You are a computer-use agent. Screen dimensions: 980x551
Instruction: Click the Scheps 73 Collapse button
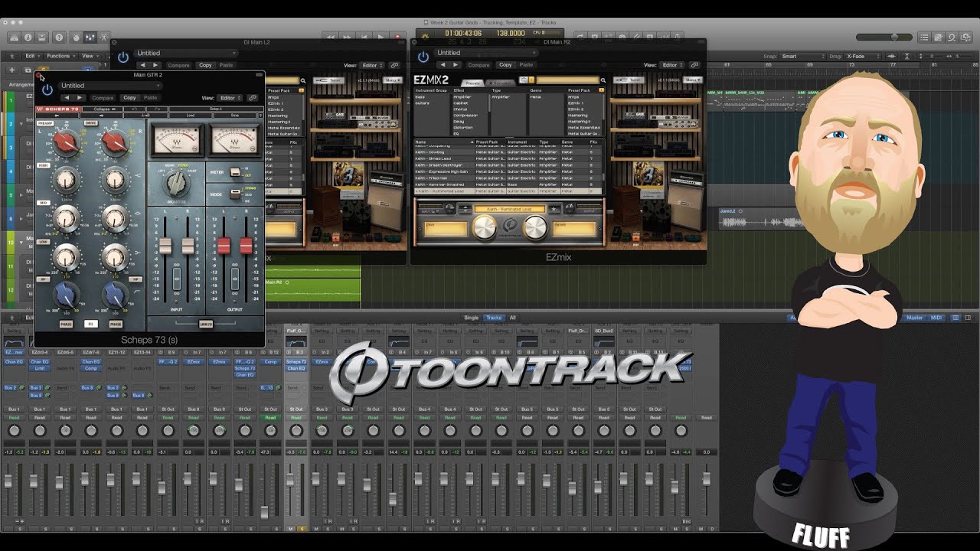(104, 109)
